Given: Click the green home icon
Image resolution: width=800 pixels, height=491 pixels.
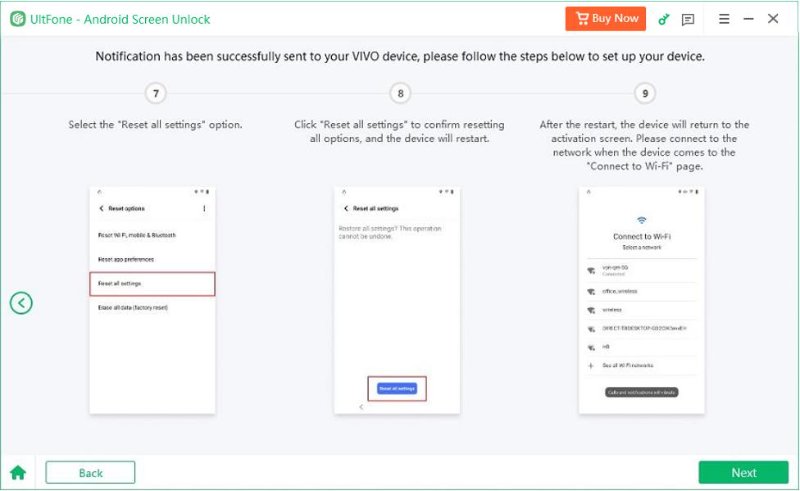Looking at the screenshot, I should 18,472.
